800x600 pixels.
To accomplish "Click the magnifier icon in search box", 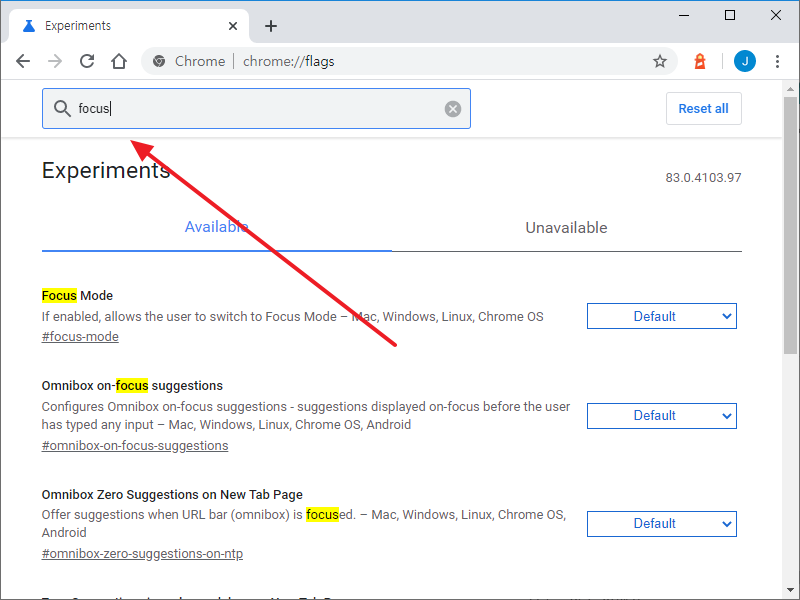I will (62, 109).
